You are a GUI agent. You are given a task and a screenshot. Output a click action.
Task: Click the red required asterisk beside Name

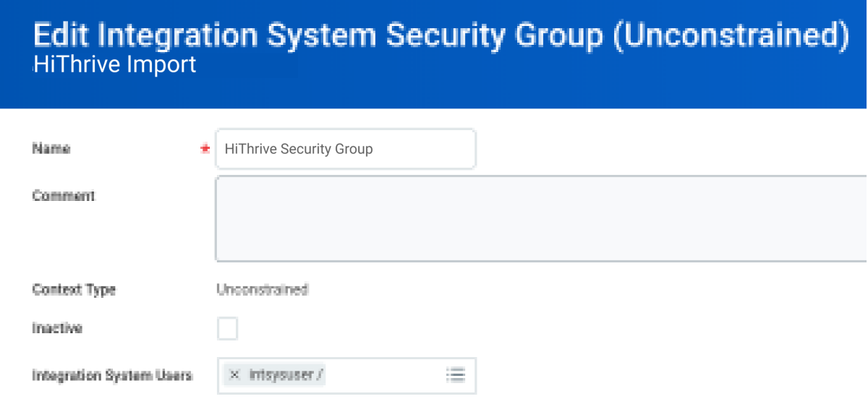(205, 149)
